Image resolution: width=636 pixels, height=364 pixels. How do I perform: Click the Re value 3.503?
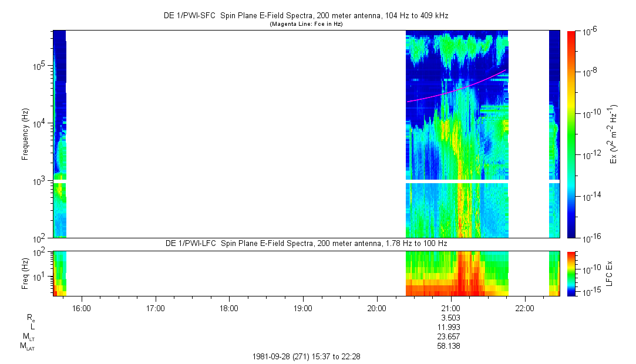tap(450, 317)
